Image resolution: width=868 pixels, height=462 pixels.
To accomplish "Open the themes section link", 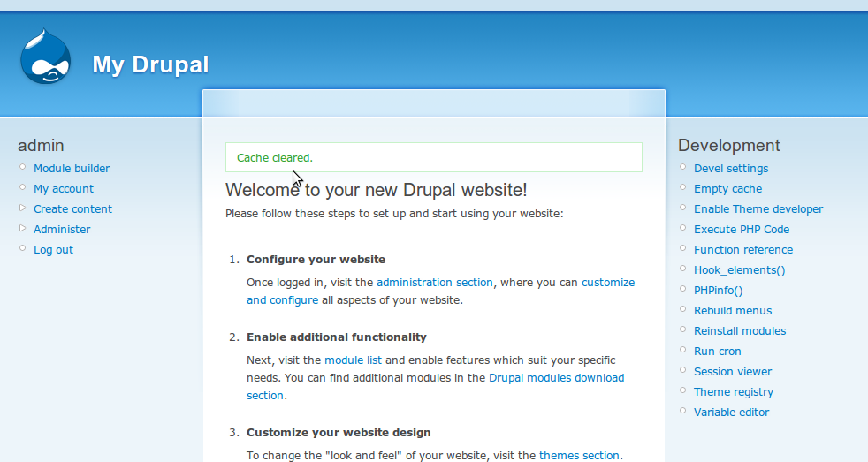I will coord(579,455).
